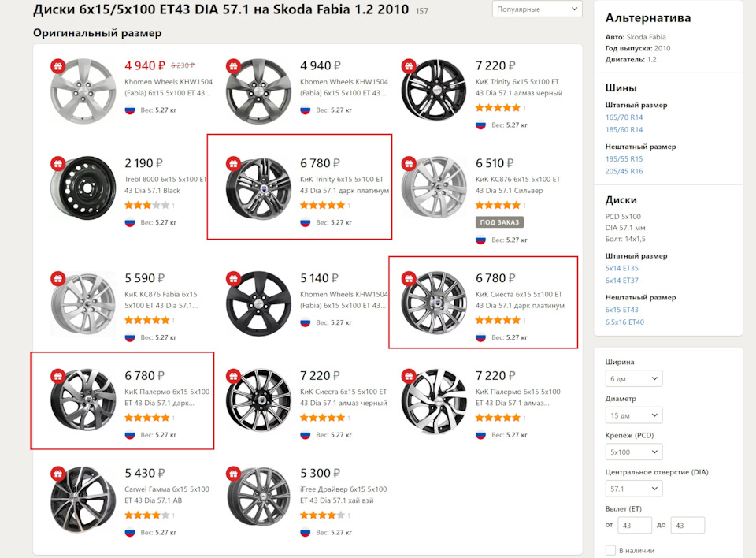The height and width of the screenshot is (558, 756).
Task: Click gift icon on Carwel Гамма wheel
Action: [57, 474]
